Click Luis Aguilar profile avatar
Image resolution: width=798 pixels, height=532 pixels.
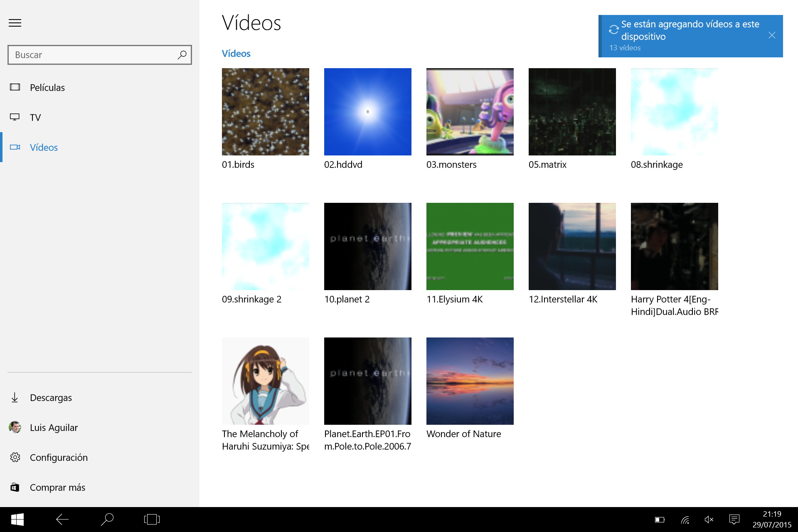pos(15,428)
